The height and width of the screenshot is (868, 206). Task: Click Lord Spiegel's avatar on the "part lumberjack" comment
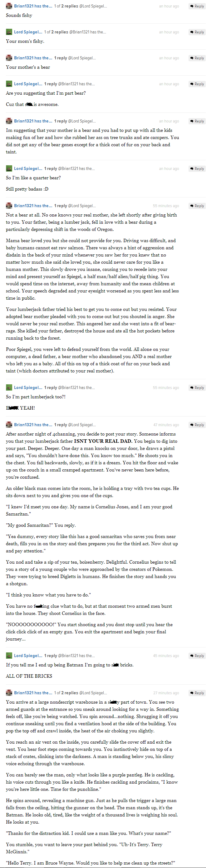[9, 387]
